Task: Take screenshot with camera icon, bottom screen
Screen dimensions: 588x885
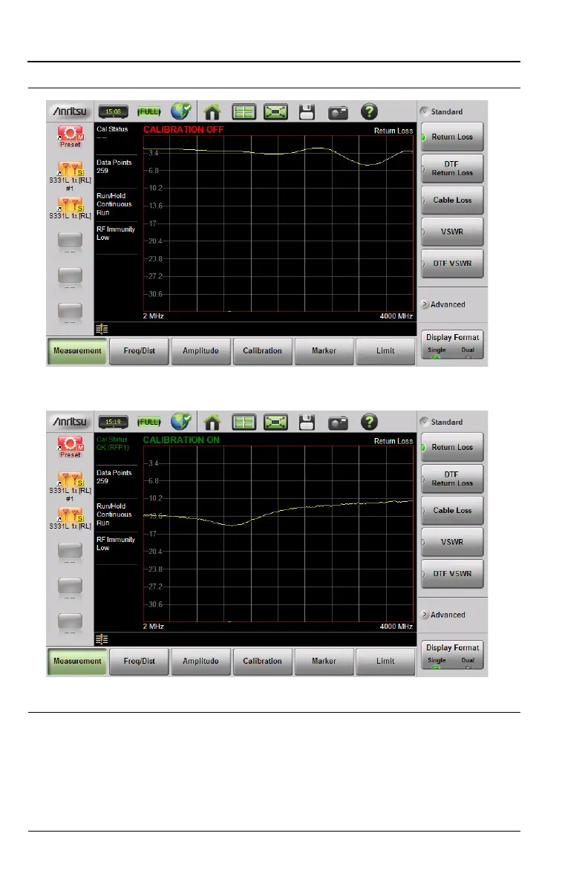Action: pos(338,423)
